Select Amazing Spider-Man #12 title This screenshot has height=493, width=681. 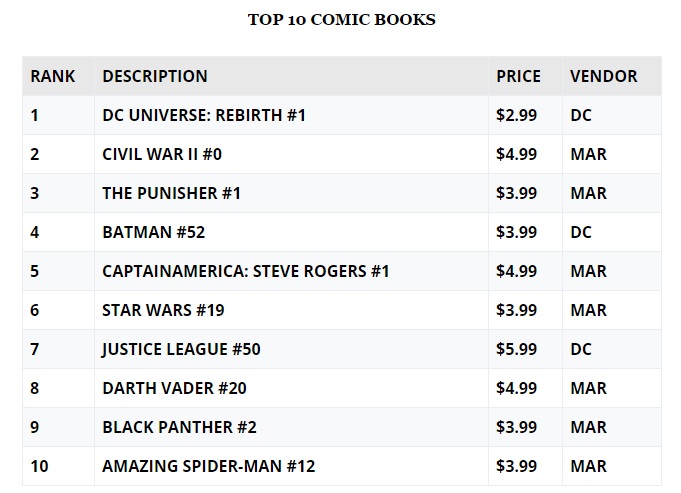pyautogui.click(x=208, y=467)
